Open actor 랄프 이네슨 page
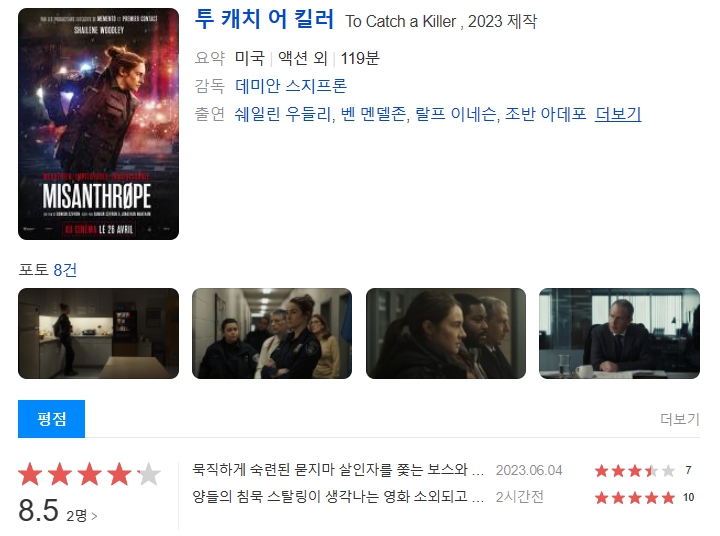 click(456, 114)
